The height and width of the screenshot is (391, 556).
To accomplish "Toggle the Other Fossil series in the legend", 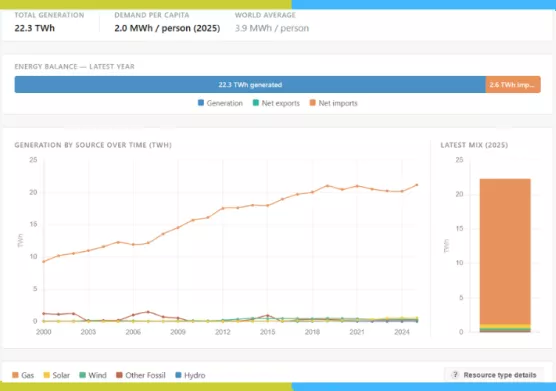I will [x=141, y=375].
